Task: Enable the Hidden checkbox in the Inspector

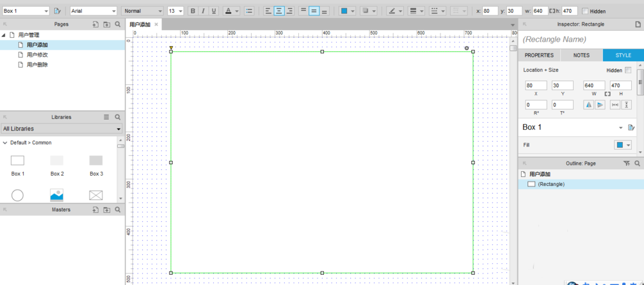Action: 628,70
